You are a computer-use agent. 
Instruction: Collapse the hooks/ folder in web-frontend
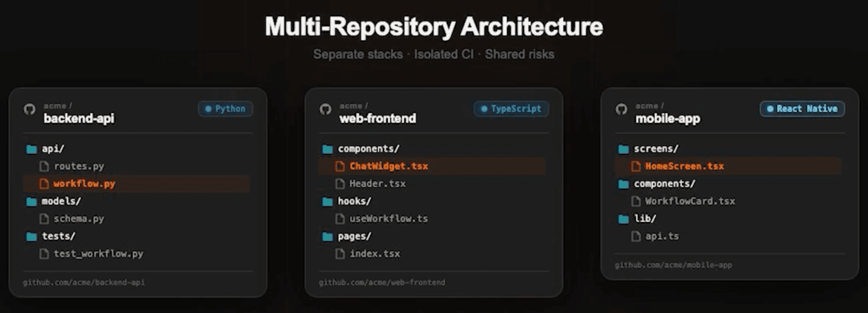[x=327, y=201]
